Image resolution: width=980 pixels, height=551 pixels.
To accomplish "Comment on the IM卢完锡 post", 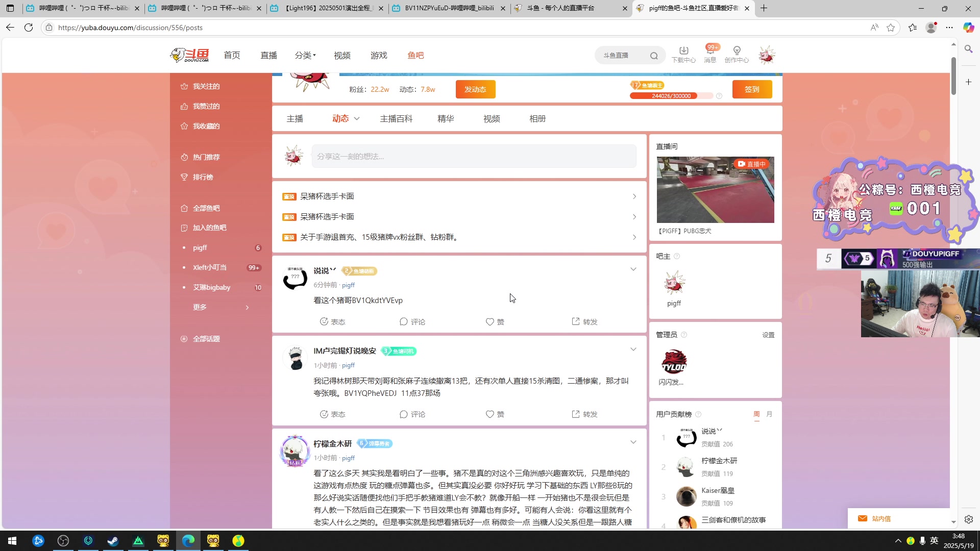I will click(412, 414).
